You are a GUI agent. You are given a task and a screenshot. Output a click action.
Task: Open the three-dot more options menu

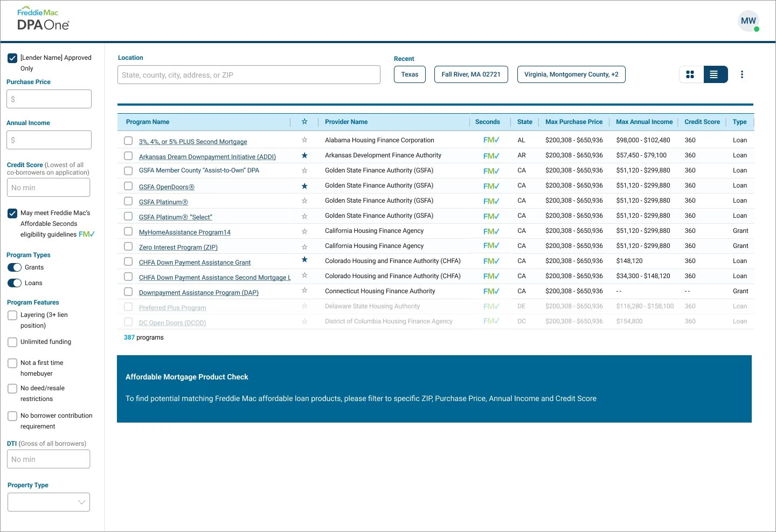click(742, 74)
